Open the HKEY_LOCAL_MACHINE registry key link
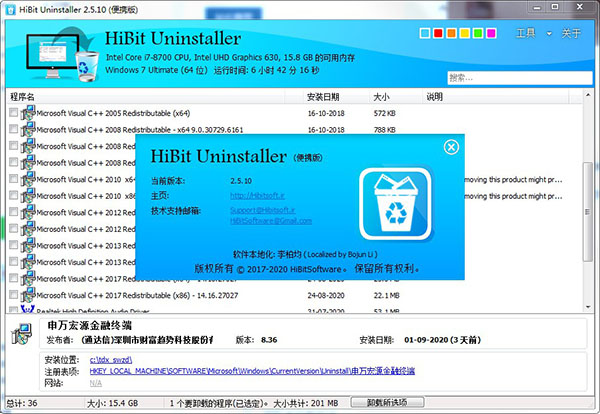 point(252,371)
